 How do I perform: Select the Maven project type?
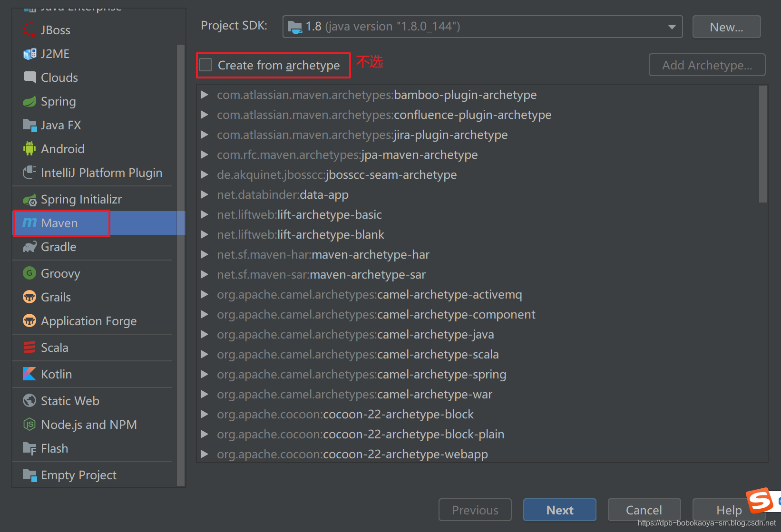(x=99, y=223)
